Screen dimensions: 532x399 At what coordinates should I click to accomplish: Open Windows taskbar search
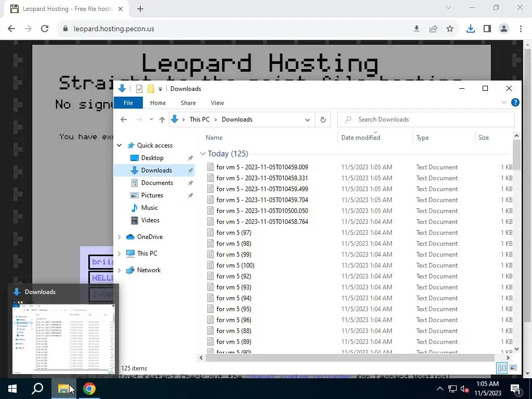click(37, 389)
